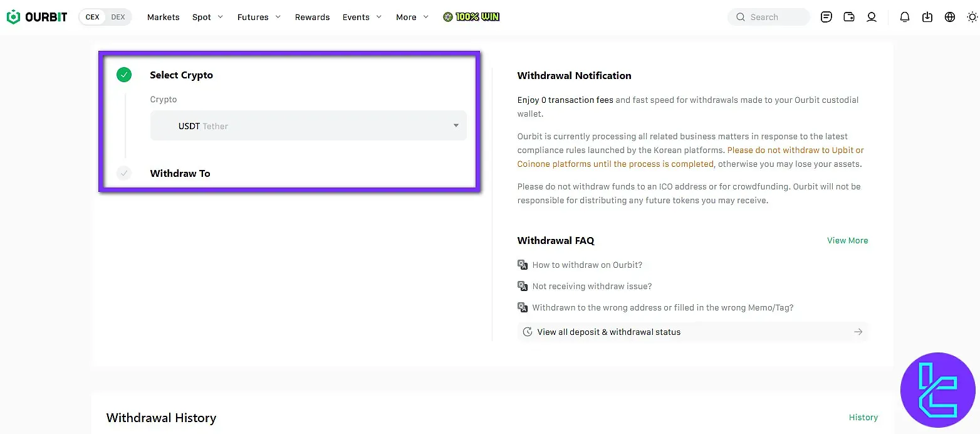
Task: Open the 100% WIN promotional badge
Action: point(471,17)
